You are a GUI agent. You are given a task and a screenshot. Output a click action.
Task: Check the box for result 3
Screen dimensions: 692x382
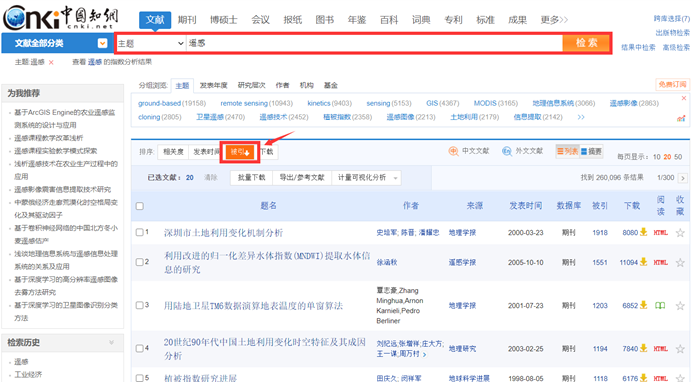(x=139, y=305)
